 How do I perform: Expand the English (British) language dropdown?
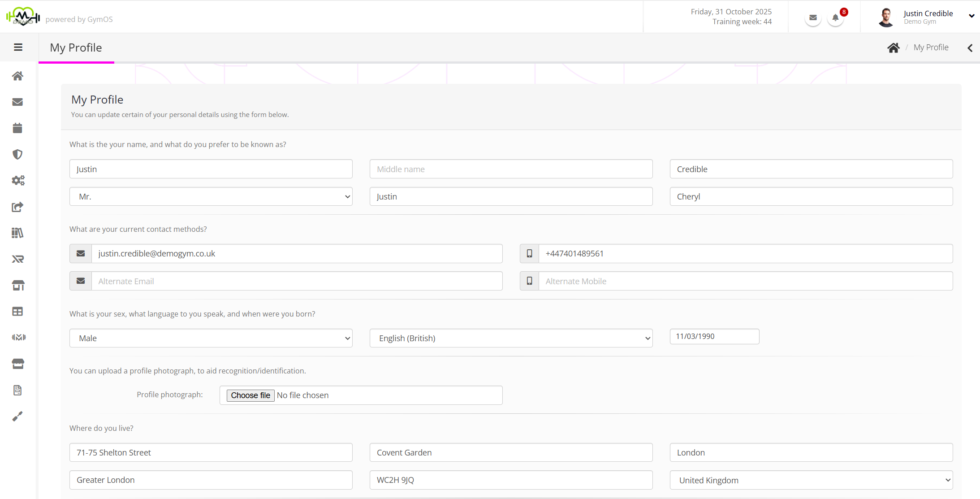tap(511, 338)
